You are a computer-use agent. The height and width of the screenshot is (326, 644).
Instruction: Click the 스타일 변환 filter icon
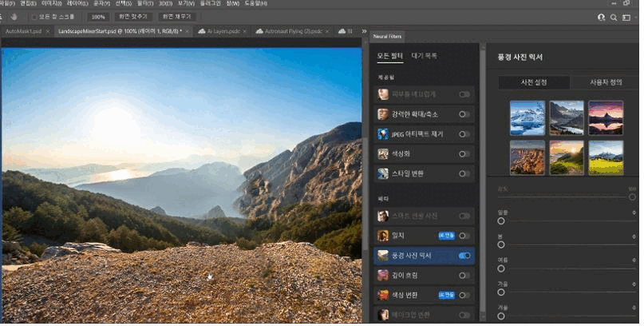pos(384,173)
